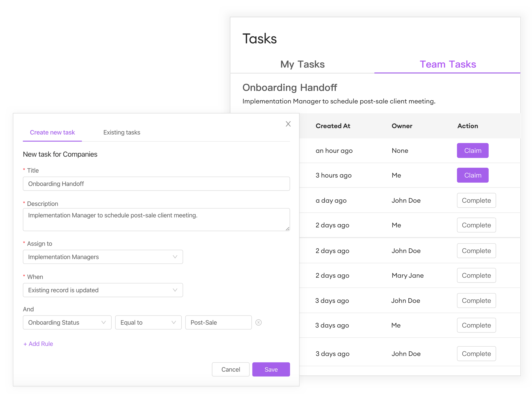
Task: Click the Post-Sale value field
Action: coord(218,322)
